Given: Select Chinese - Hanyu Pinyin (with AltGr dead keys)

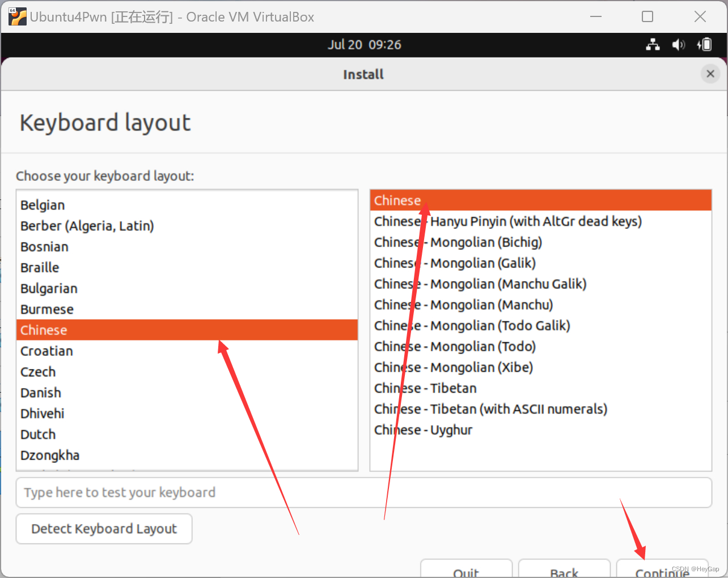Looking at the screenshot, I should pos(507,221).
